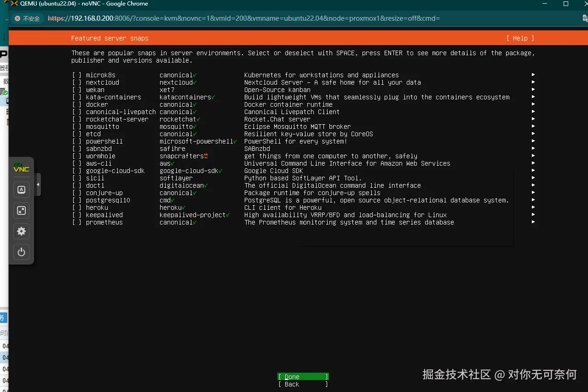The image size is (588, 392).
Task: Click the translate icon in address bar
Action: tap(585, 18)
